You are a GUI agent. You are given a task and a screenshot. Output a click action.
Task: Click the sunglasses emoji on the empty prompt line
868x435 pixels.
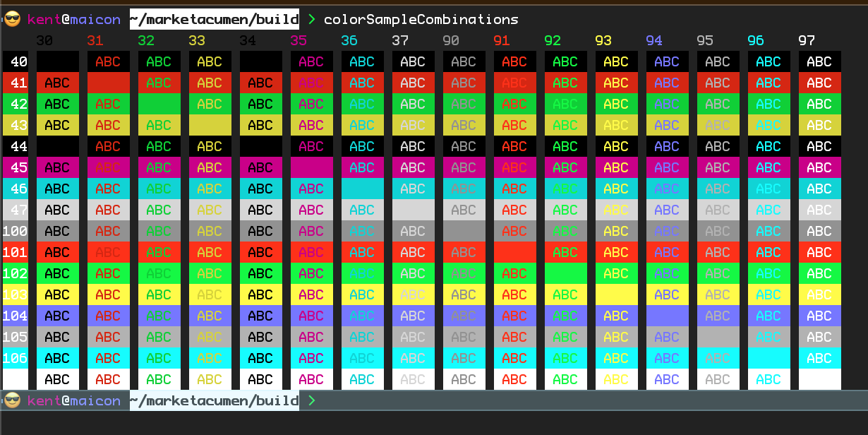tap(12, 400)
